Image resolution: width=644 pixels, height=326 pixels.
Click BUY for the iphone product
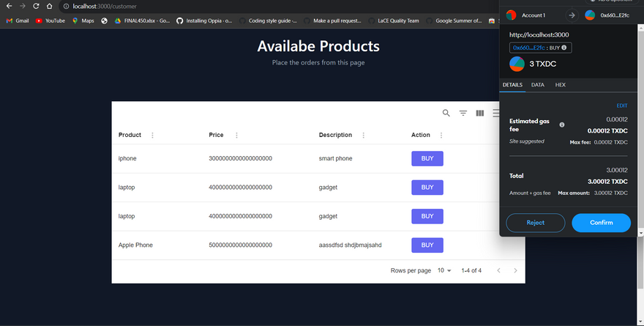(x=427, y=158)
